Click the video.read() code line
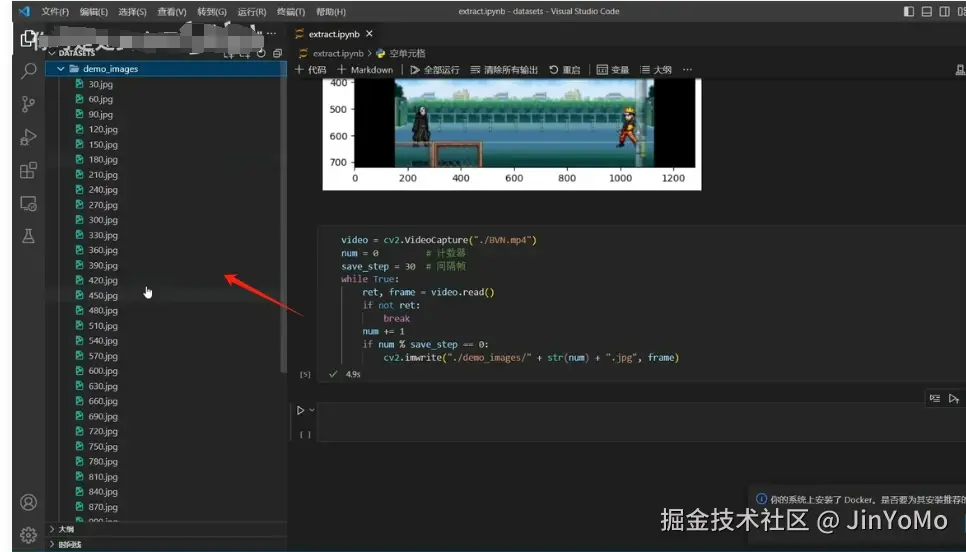966x552 pixels. pos(428,292)
